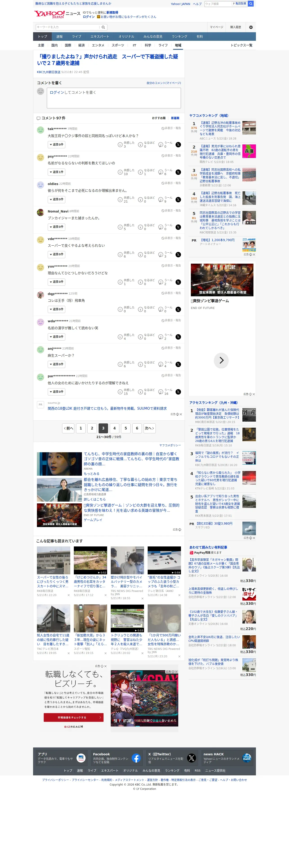Open the news HACK footer icon
Image resolution: width=289 pixels, height=868 pixels.
pyautogui.click(x=247, y=758)
